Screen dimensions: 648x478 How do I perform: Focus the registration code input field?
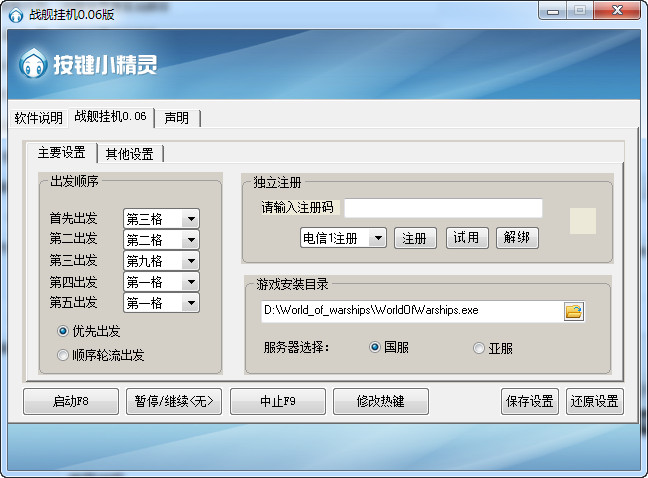coord(443,208)
